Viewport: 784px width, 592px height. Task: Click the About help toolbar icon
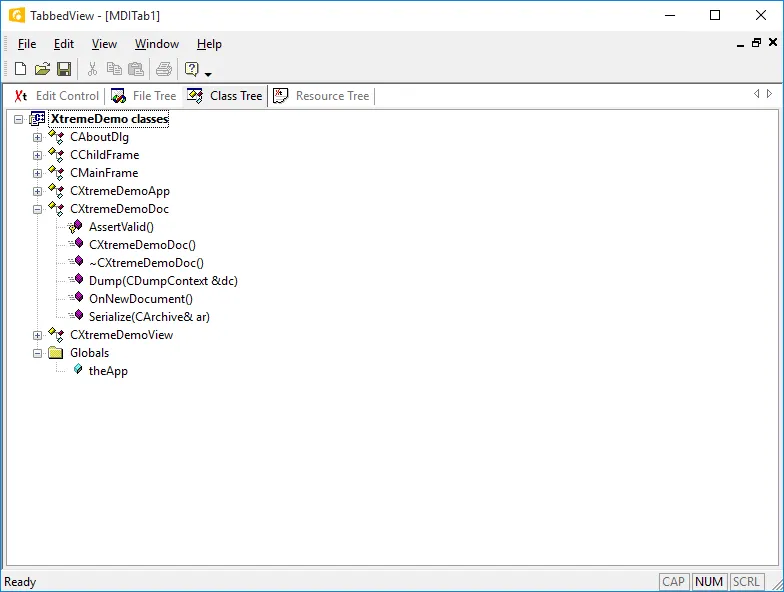(x=192, y=68)
